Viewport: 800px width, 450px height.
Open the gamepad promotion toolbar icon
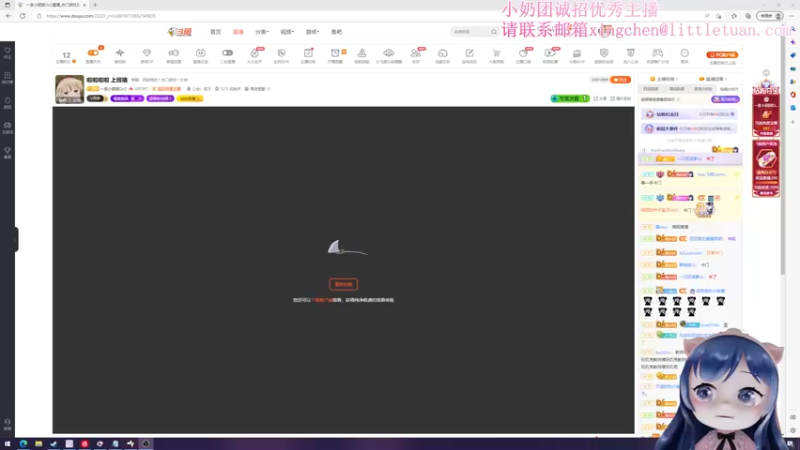point(658,53)
